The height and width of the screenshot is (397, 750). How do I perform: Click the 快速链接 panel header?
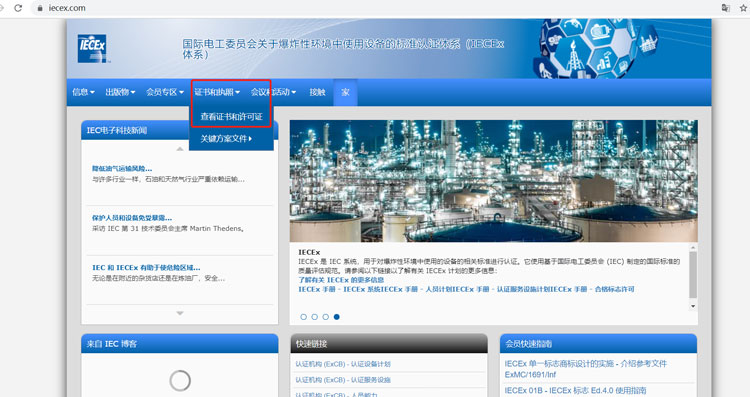tap(388, 343)
